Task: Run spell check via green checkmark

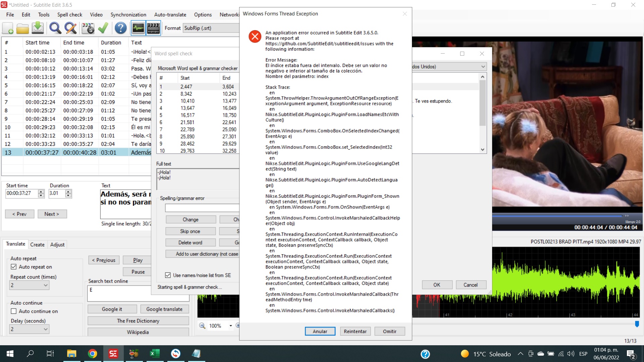Action: point(103,28)
